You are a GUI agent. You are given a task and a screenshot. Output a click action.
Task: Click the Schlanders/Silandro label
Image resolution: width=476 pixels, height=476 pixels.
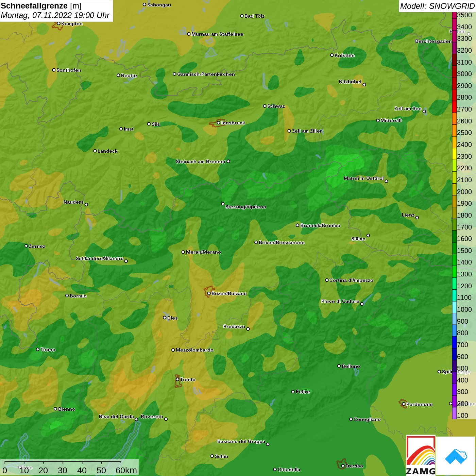click(x=100, y=258)
